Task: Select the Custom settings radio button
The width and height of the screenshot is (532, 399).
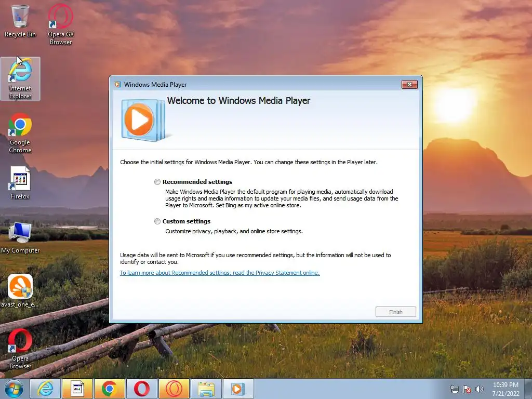Action: click(157, 221)
